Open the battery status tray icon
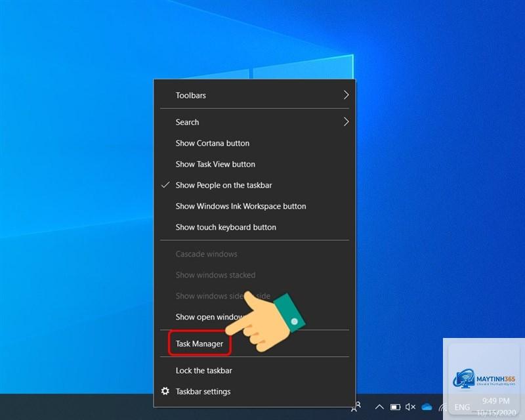 click(x=396, y=407)
